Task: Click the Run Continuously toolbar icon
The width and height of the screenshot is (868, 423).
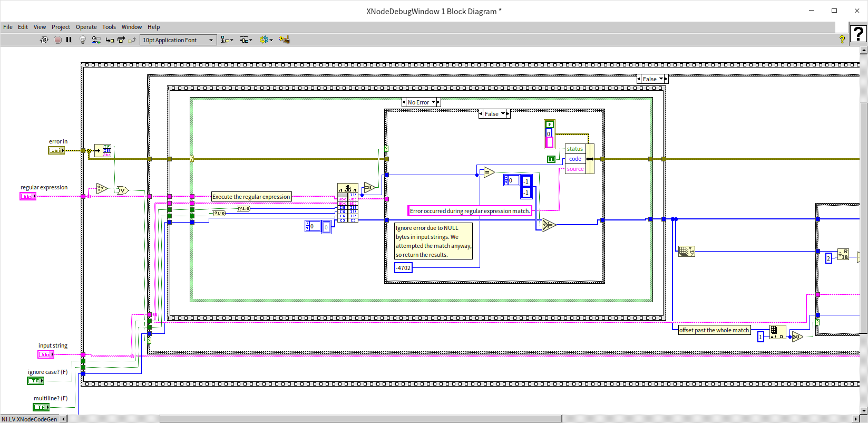Action: point(44,40)
